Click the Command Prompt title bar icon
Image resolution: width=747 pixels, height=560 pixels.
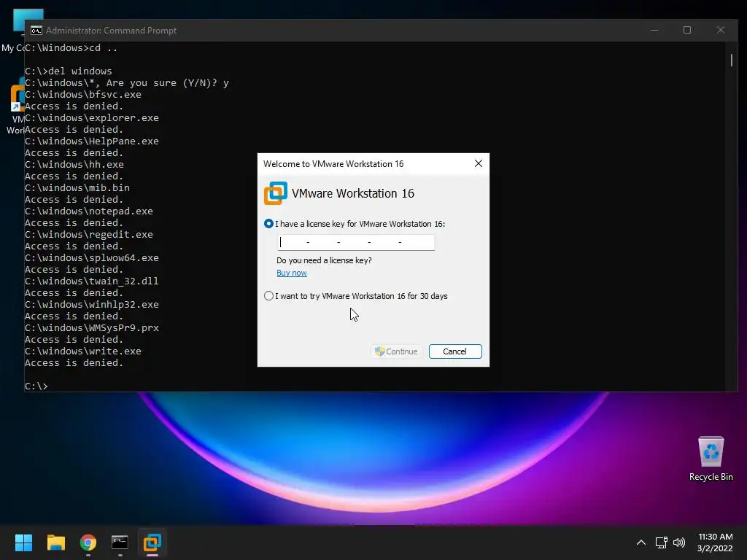pyautogui.click(x=36, y=31)
